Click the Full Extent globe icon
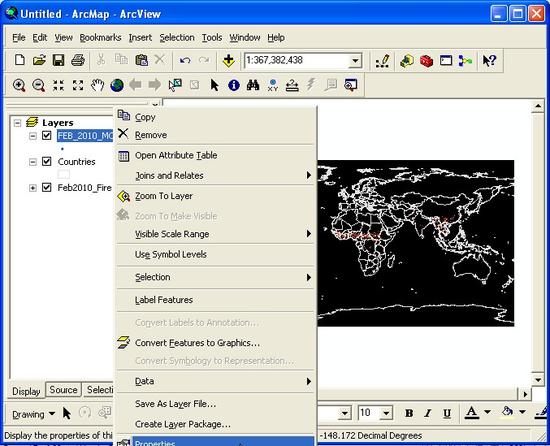 click(117, 85)
